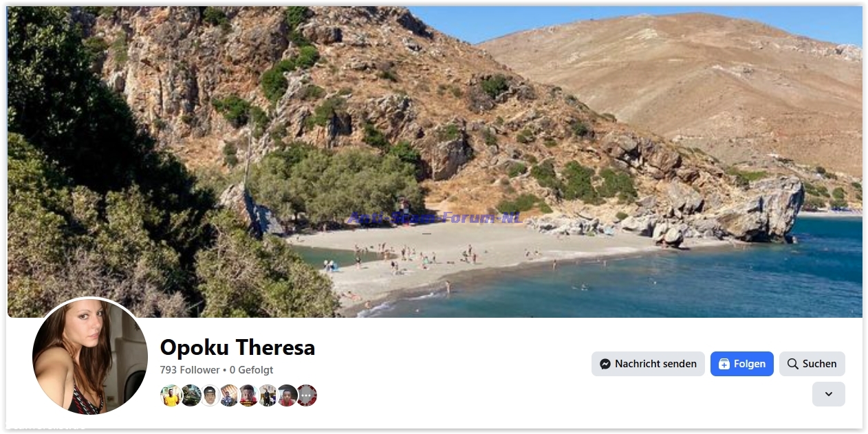This screenshot has width=868, height=434.
Task: Click the Messenger icon in Nachricht senden
Action: [x=605, y=364]
